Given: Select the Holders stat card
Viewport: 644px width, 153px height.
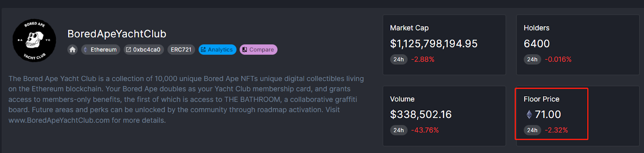Looking at the screenshot, I should click(x=578, y=45).
